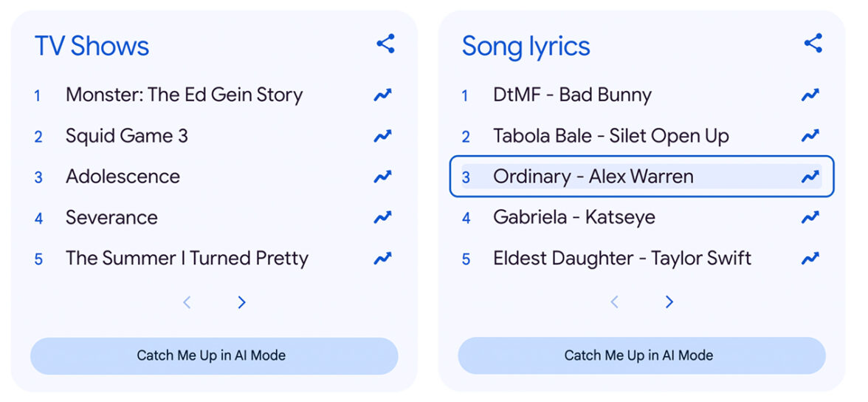This screenshot has height=402, width=868.
Task: Select Ordinary - Alex Warren entry
Action: click(x=593, y=177)
